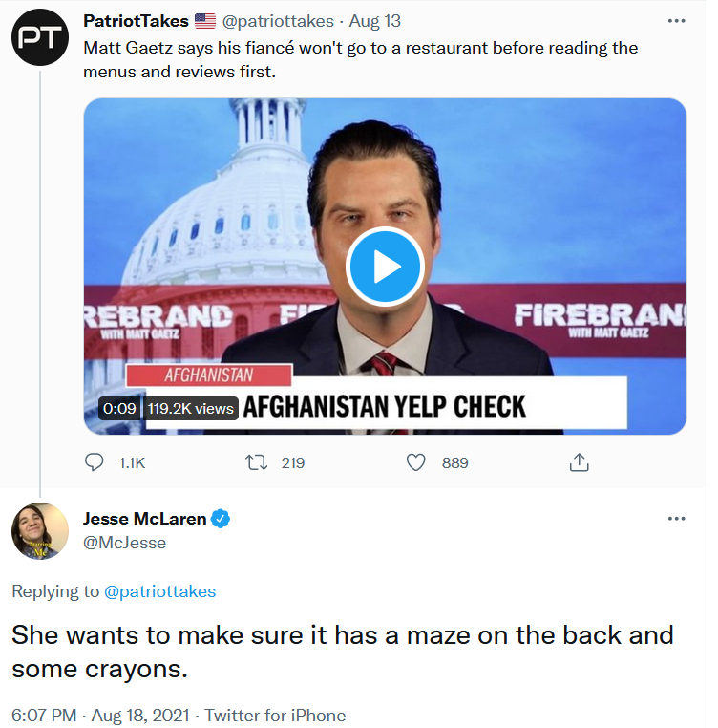
Task: Open PatriotTakes profile avatar
Action: tap(39, 38)
